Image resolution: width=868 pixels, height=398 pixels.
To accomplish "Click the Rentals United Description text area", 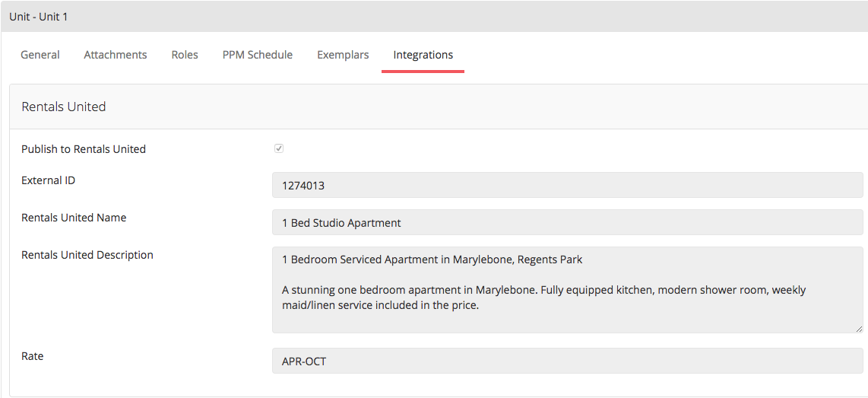I will [568, 290].
